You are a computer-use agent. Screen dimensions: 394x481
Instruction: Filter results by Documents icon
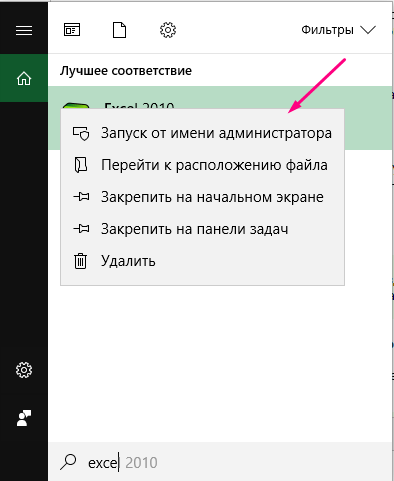tap(119, 30)
